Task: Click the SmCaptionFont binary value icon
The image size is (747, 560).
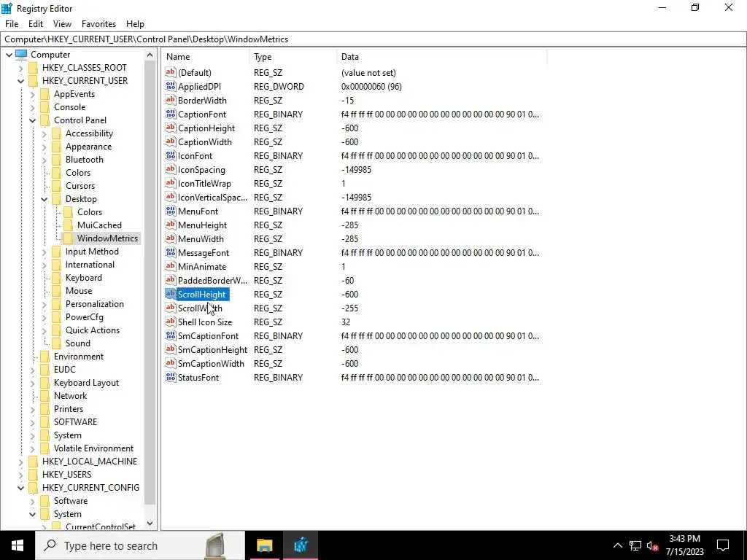Action: (171, 335)
